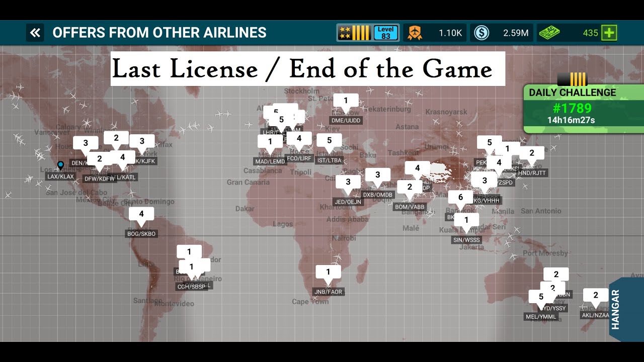Open the Hong Kong VHHH offer bubble showing 3
The width and height of the screenshot is (644, 362).
(485, 182)
